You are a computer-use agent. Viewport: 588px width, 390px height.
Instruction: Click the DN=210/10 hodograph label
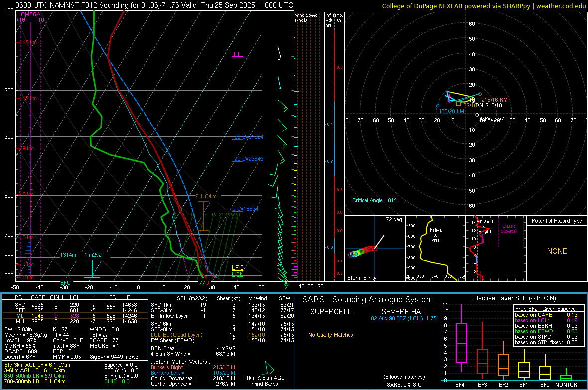coord(489,106)
